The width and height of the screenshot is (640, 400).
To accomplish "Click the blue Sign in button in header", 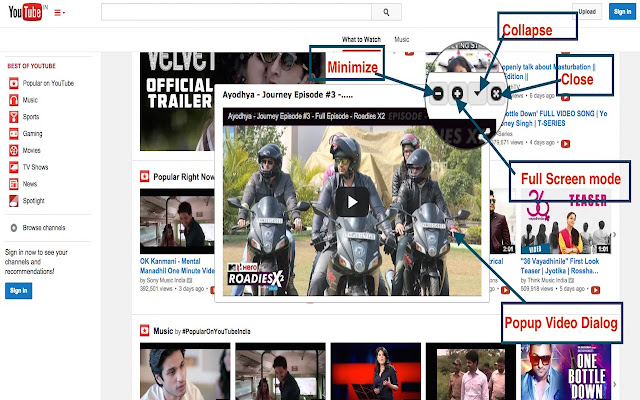I will [x=622, y=12].
